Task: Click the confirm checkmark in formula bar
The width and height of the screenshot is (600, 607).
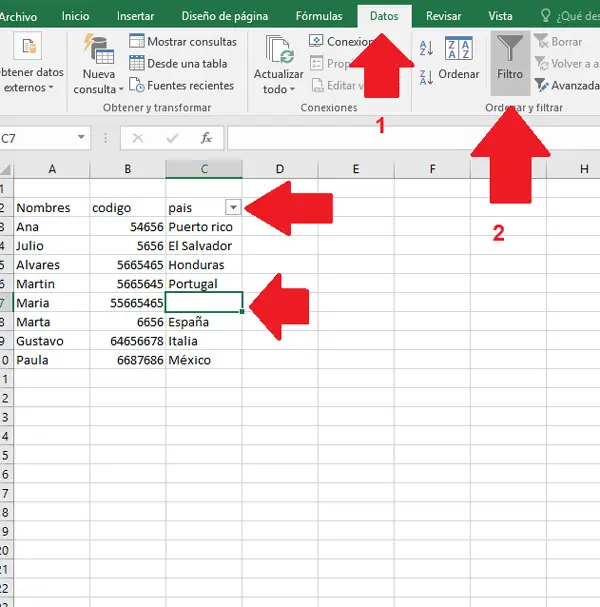Action: coord(172,138)
